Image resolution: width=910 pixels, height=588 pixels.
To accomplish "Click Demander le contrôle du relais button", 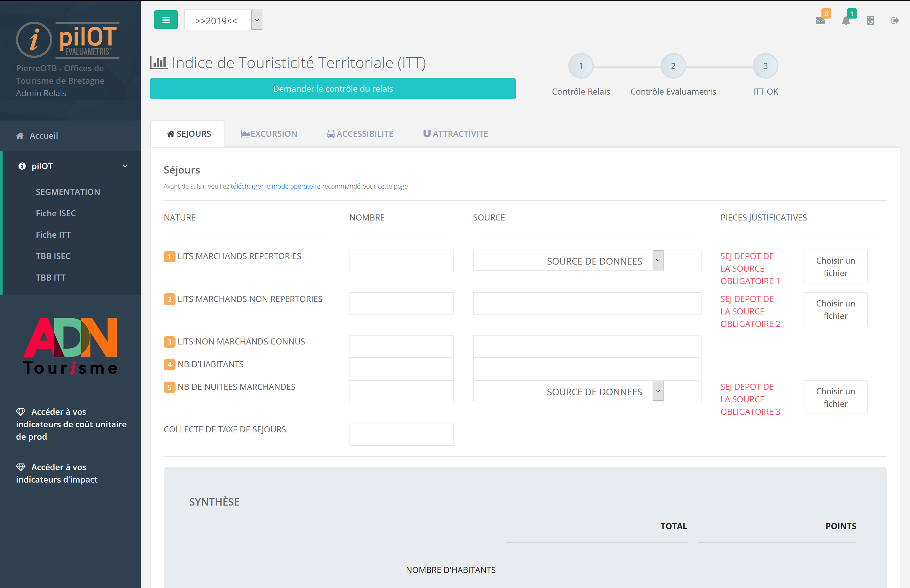I will click(332, 89).
